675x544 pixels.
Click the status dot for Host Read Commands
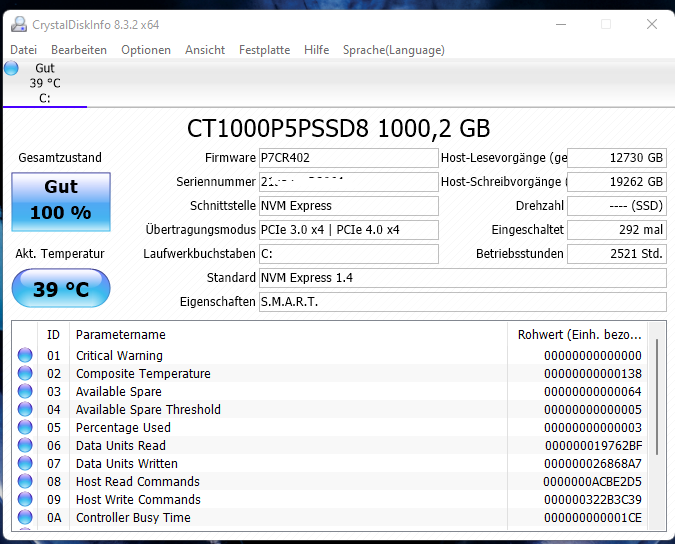(x=25, y=481)
